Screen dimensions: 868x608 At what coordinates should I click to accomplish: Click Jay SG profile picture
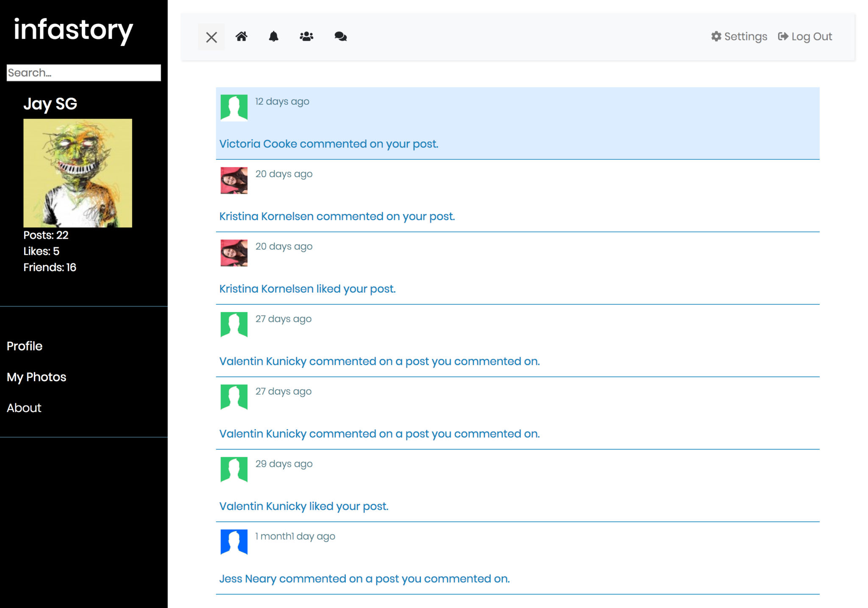tap(78, 173)
